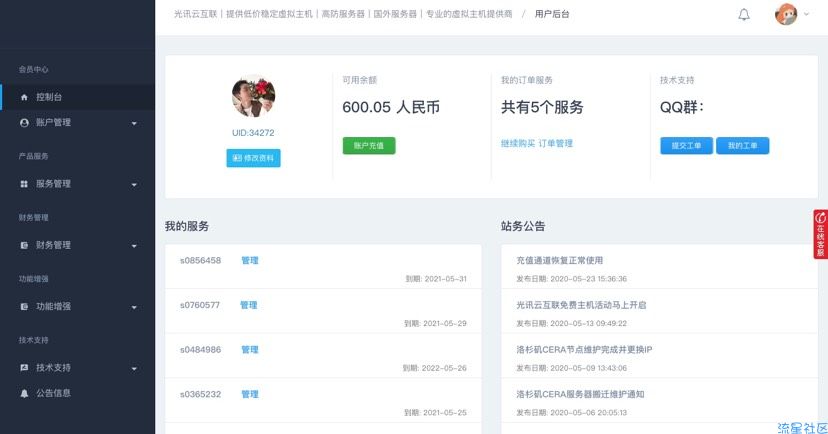
Task: Open the red 在线客服 side widget
Action: point(820,235)
